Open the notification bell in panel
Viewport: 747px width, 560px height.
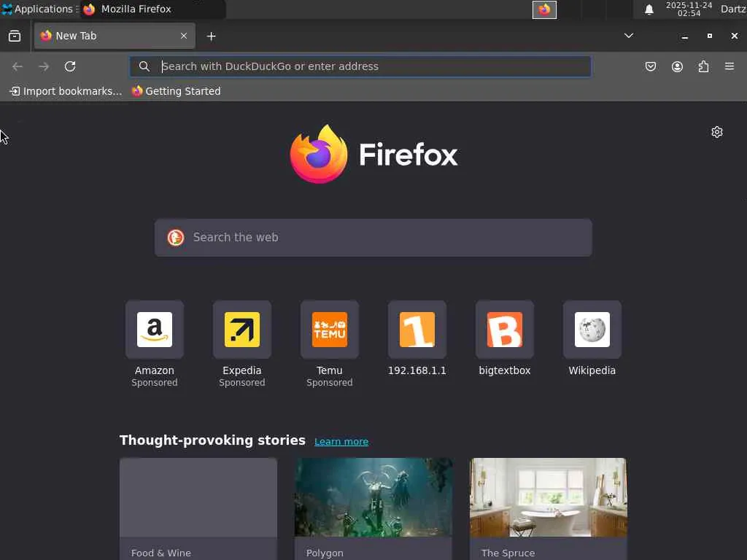(649, 9)
